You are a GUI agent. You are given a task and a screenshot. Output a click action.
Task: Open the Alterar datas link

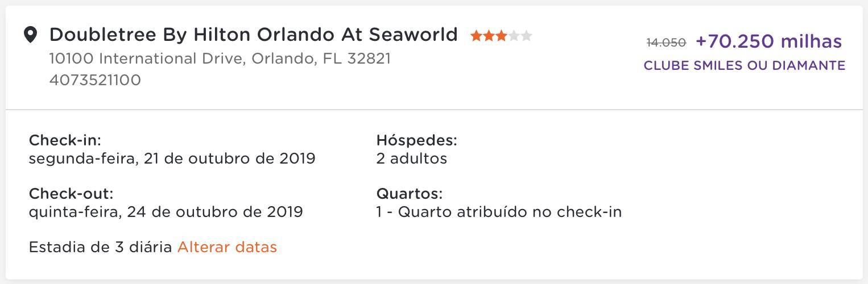(227, 247)
